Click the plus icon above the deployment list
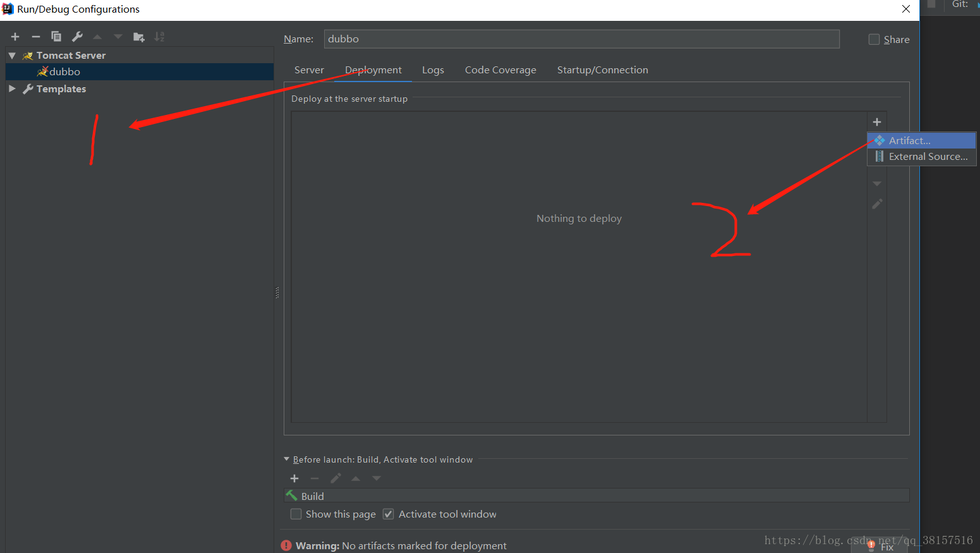Viewport: 980px width, 553px height. (877, 121)
